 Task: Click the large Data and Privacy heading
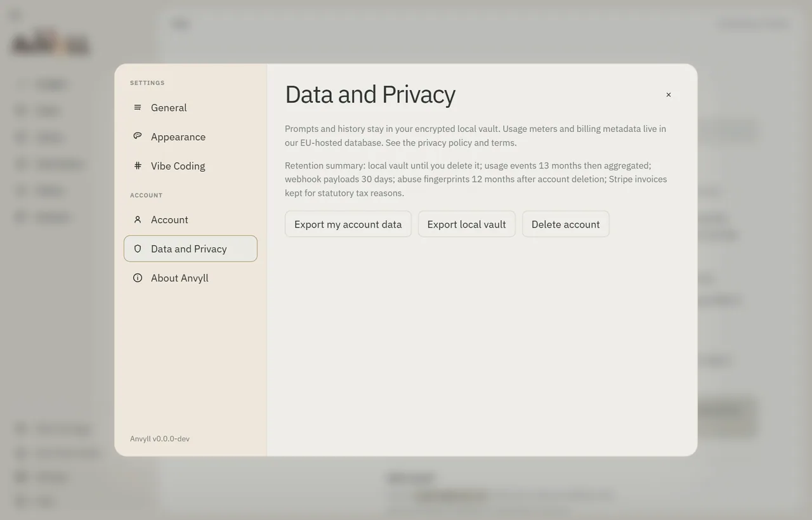pos(370,94)
